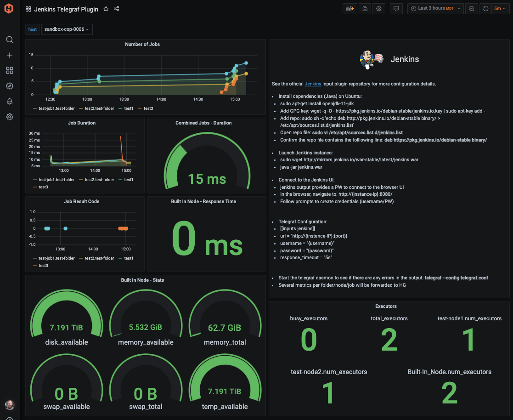Screen dimensions: 513x420
Task: Open Explore via the compass icon
Action: coord(10,86)
